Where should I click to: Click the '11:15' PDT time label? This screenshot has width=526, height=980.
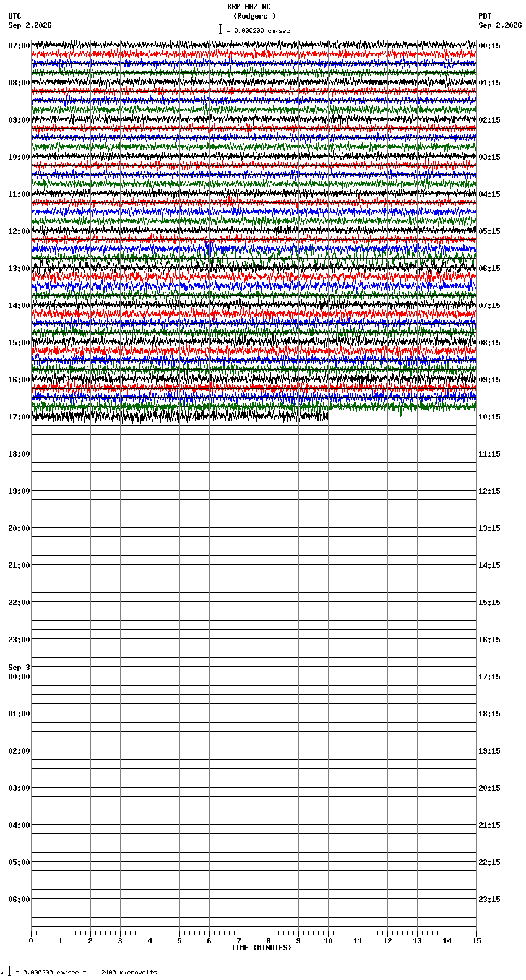489,454
